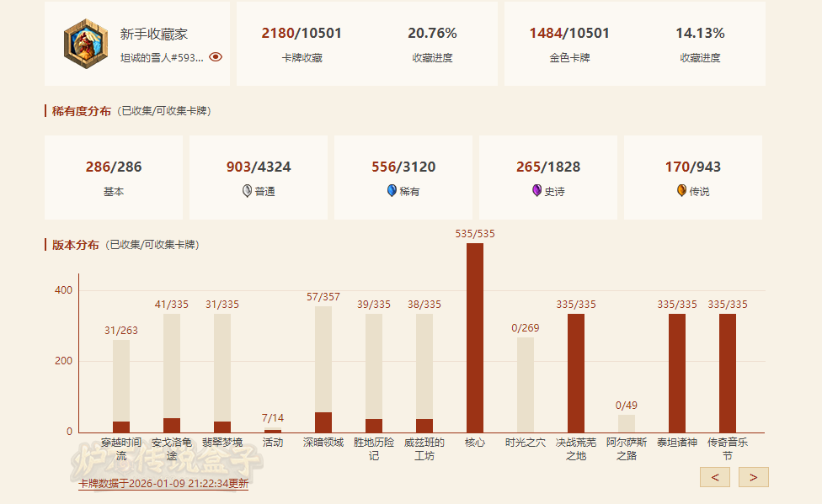The width and height of the screenshot is (822, 504).
Task: Click the 新手收藏家 title text
Action: coord(154,34)
